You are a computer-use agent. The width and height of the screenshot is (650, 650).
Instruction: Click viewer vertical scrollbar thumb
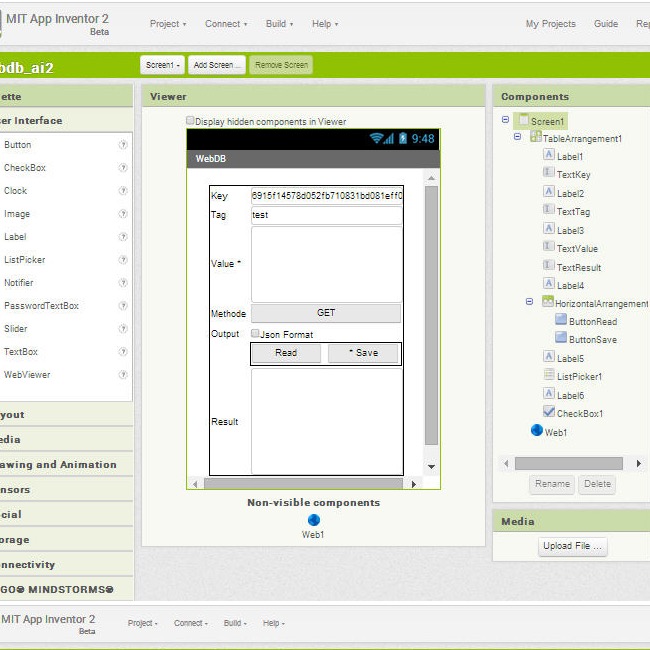[431, 315]
